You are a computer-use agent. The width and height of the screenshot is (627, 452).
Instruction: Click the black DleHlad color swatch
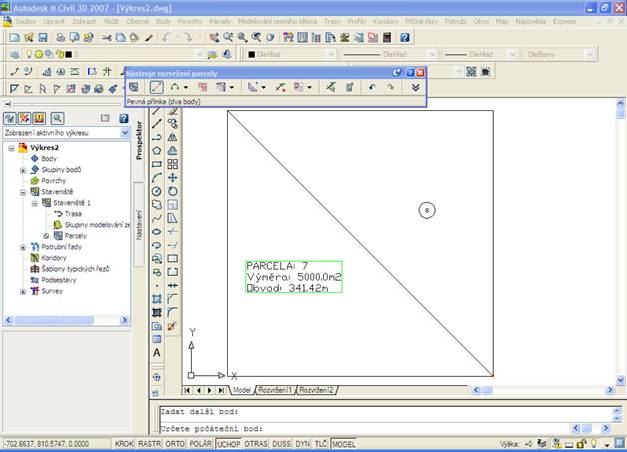[x=252, y=54]
